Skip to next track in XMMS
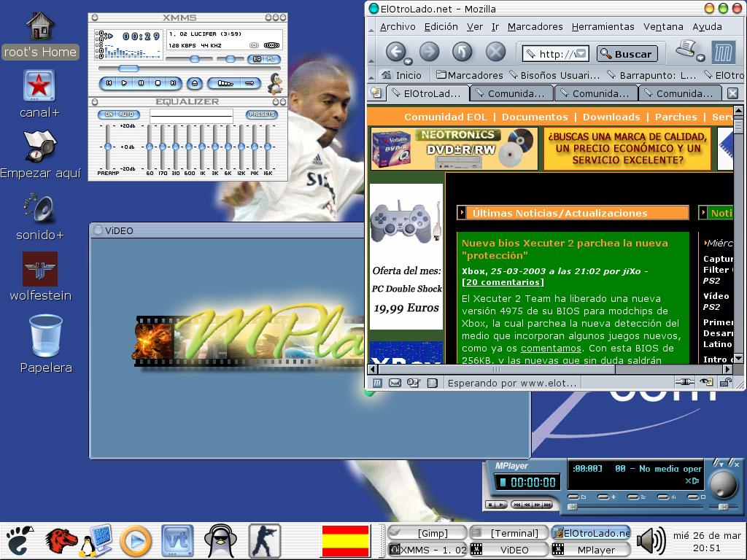Screen dimensions: 747x560 pos(174,83)
